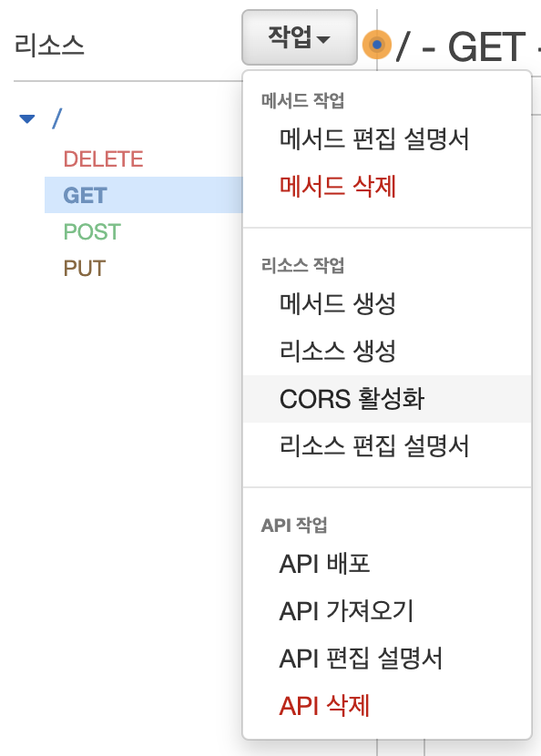The image size is (541, 756).
Task: Select CORS 활성화 option
Action: coord(387,399)
